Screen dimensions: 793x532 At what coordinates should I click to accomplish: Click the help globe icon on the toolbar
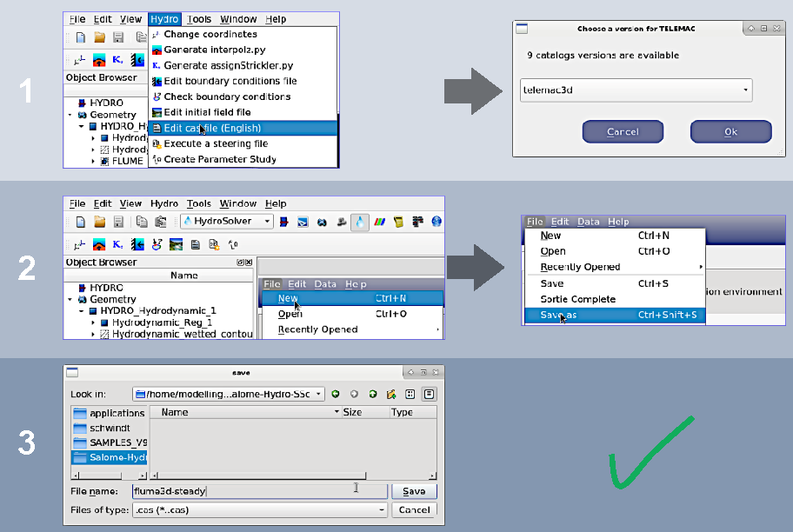point(436,222)
